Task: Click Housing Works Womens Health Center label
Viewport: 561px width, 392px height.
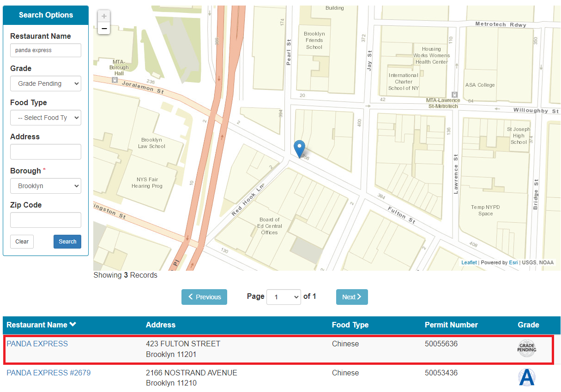Action: click(431, 55)
